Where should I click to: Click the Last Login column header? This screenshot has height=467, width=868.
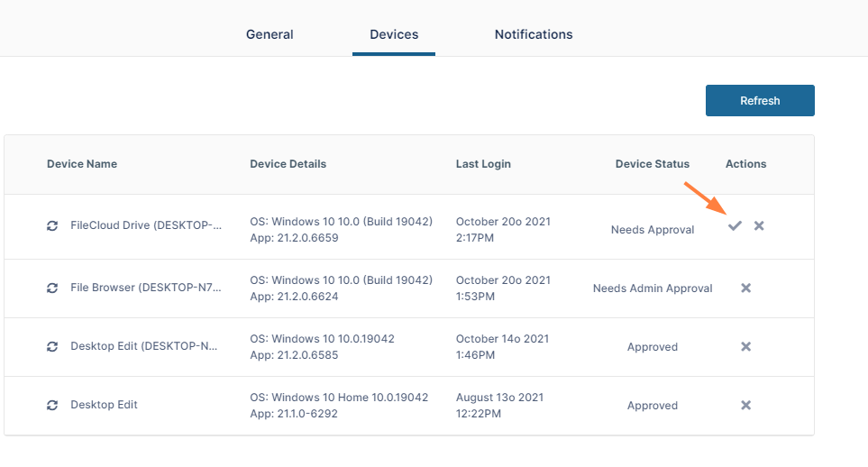point(483,164)
